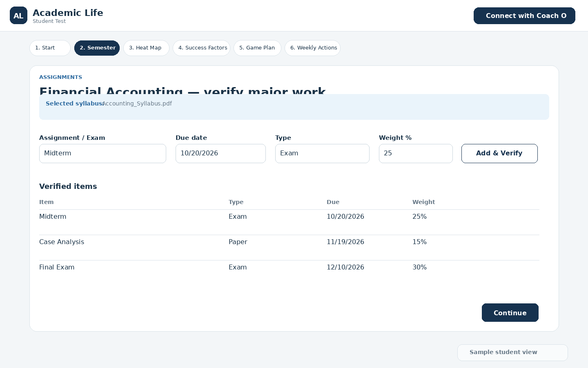Click the ASSIGNMENTS section label
Screen dimensions: 588x368
[61, 77]
